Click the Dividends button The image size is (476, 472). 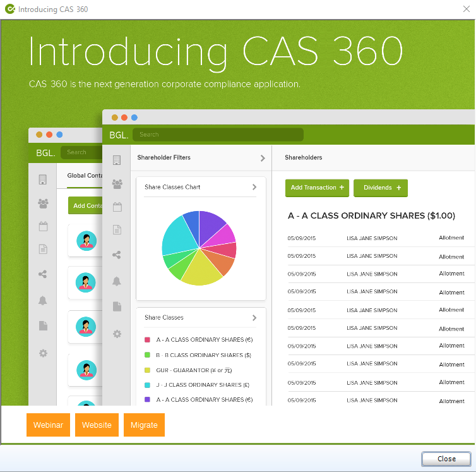(x=381, y=188)
